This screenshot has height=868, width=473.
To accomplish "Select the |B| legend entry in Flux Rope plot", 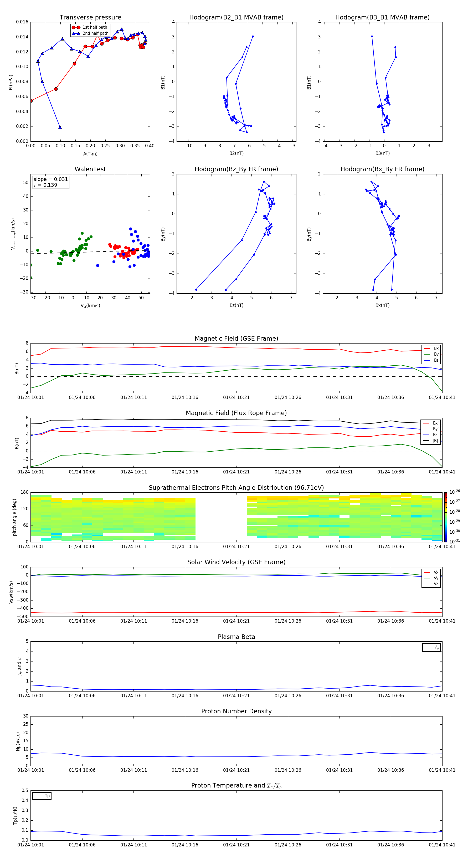I will point(431,441).
